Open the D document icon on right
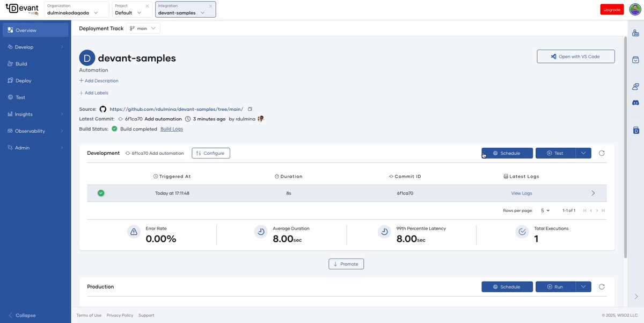Image resolution: width=644 pixels, height=323 pixels. (x=636, y=130)
